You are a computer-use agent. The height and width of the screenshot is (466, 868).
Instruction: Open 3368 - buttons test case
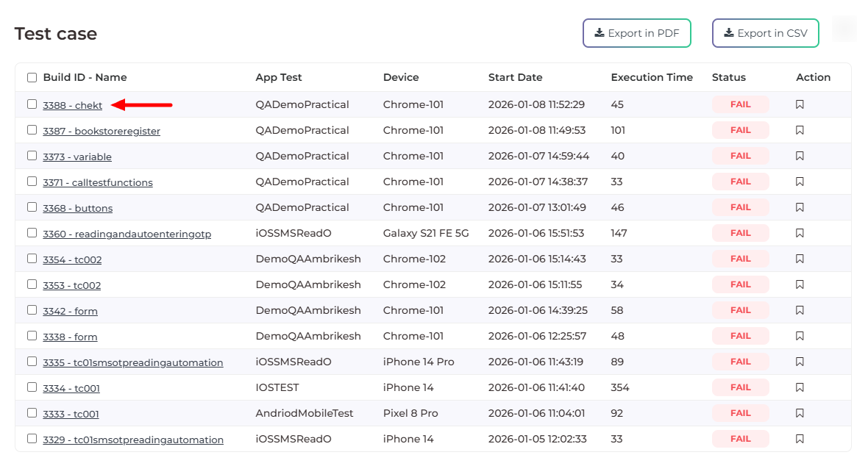78,209
